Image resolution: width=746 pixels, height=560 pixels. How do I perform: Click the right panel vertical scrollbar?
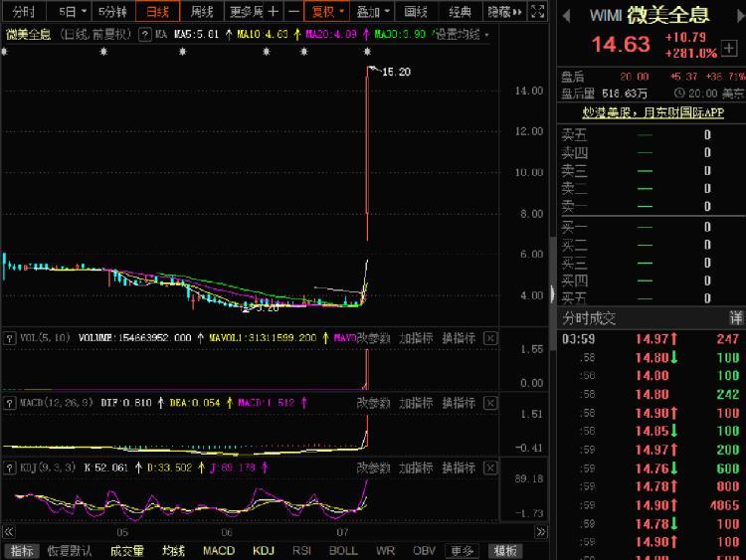tap(553, 292)
